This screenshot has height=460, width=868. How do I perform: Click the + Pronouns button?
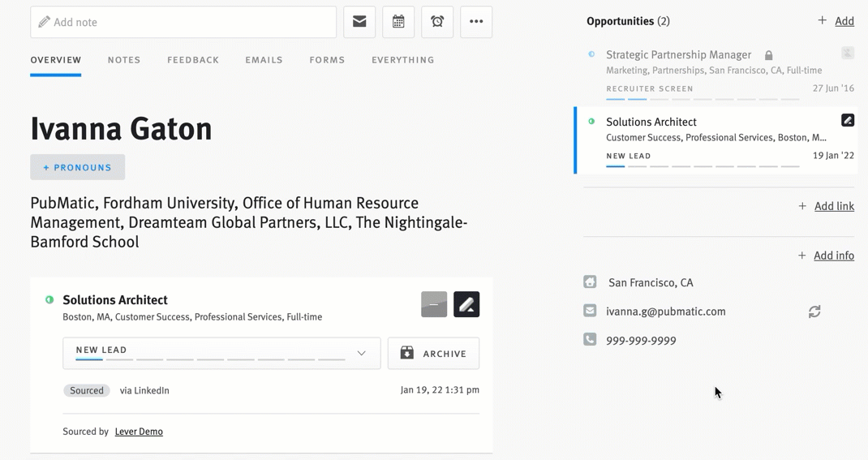(78, 167)
